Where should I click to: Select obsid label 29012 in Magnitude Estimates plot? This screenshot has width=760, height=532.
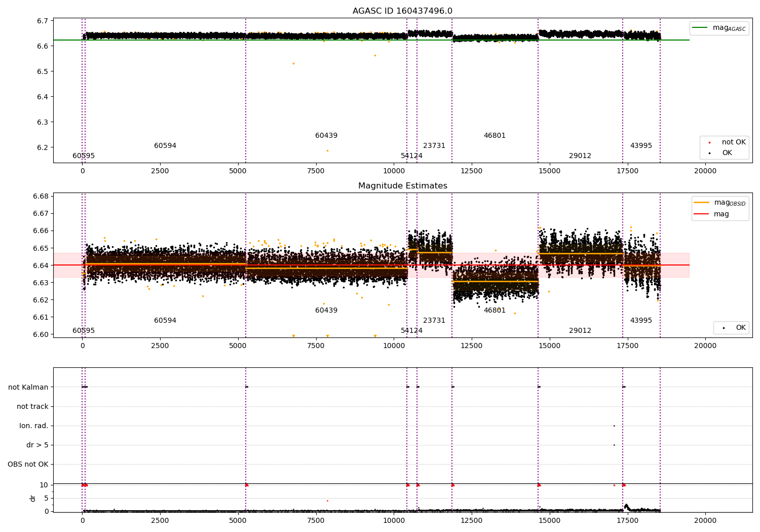tap(580, 331)
